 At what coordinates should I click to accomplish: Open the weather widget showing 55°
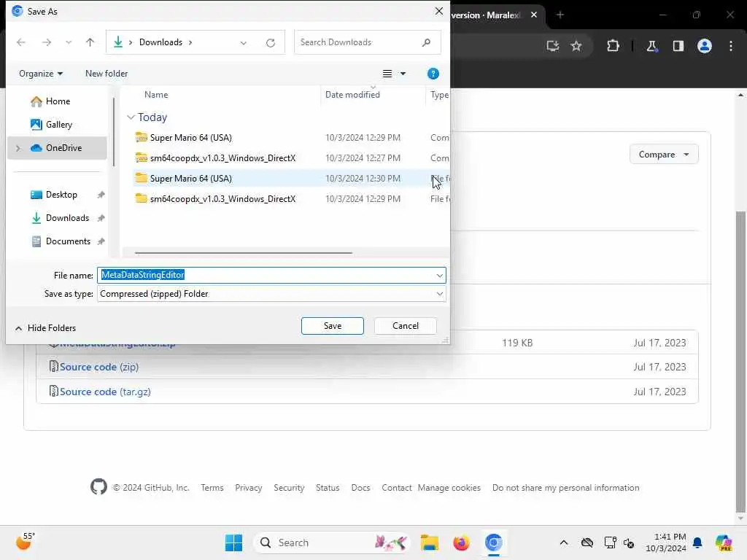click(25, 541)
